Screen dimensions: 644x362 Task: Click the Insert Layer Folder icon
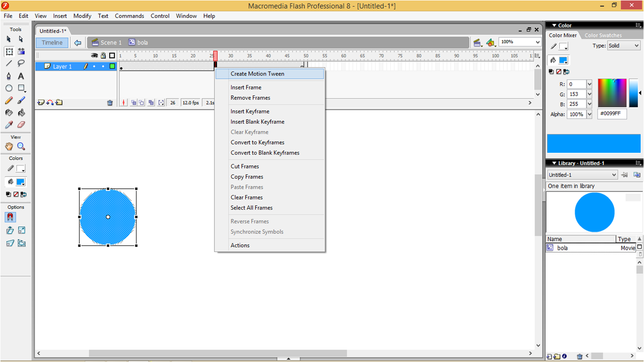click(59, 103)
